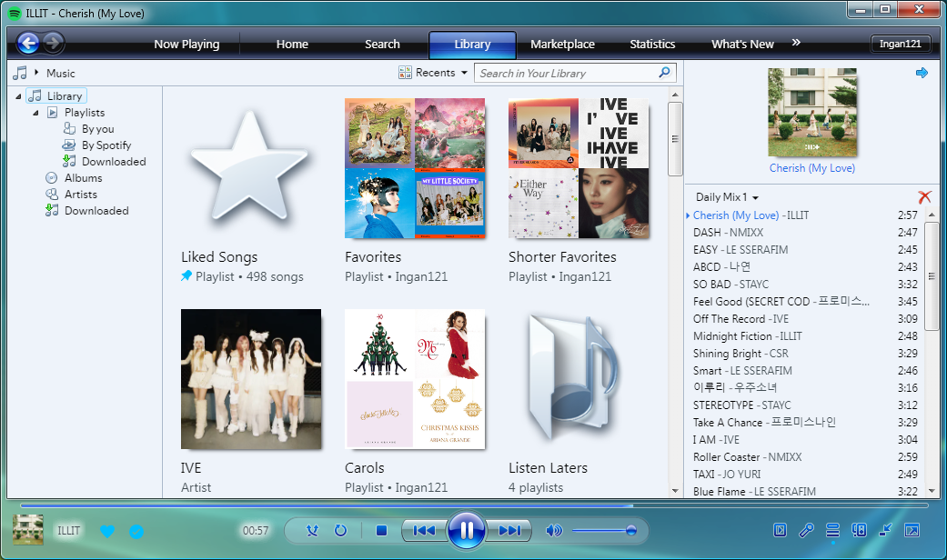
Task: Open Albums in the library tree
Action: (83, 178)
